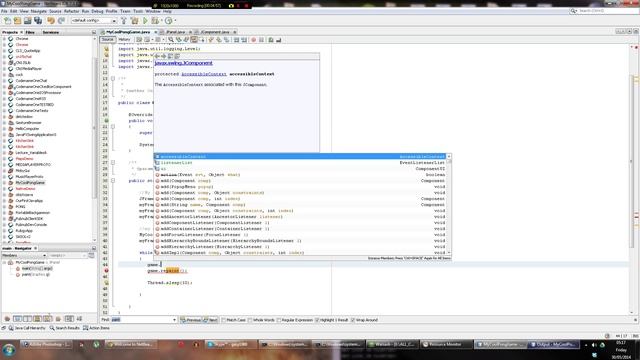
Task: Click the Profile Project toolbar icon
Action: (x=168, y=20)
